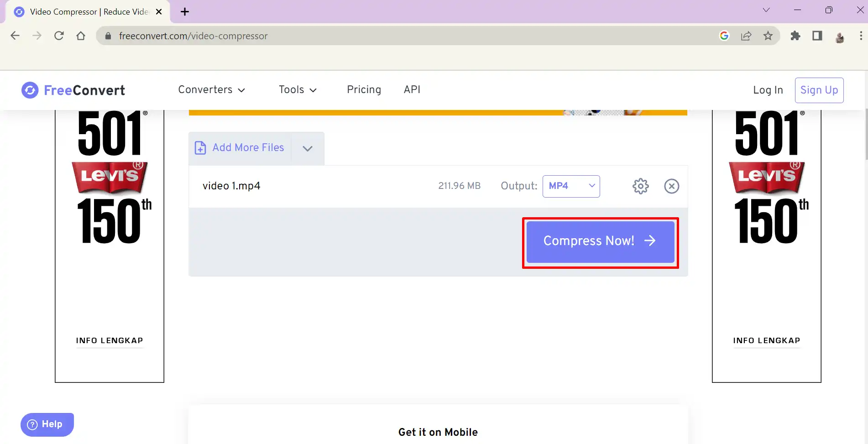Click the video 1.mp4 file name
This screenshot has width=868, height=444.
(231, 186)
